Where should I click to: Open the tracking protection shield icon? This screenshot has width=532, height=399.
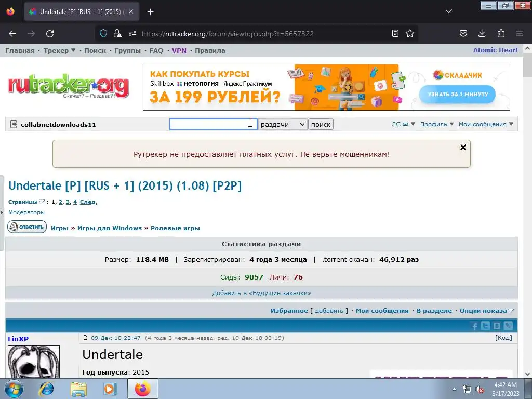(x=103, y=33)
